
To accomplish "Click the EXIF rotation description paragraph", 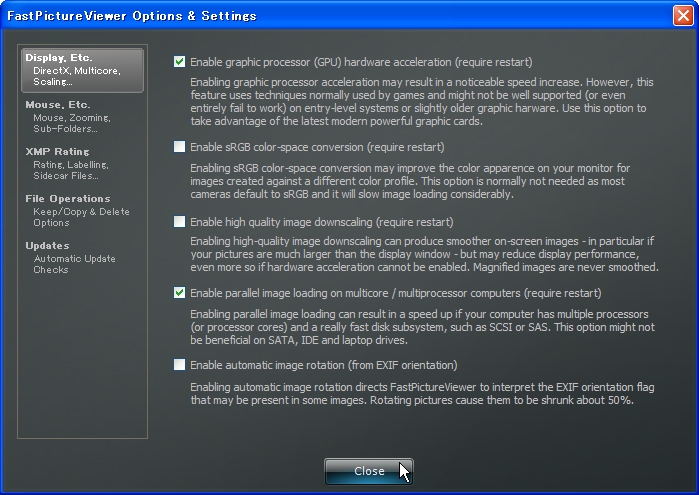I will tap(422, 393).
